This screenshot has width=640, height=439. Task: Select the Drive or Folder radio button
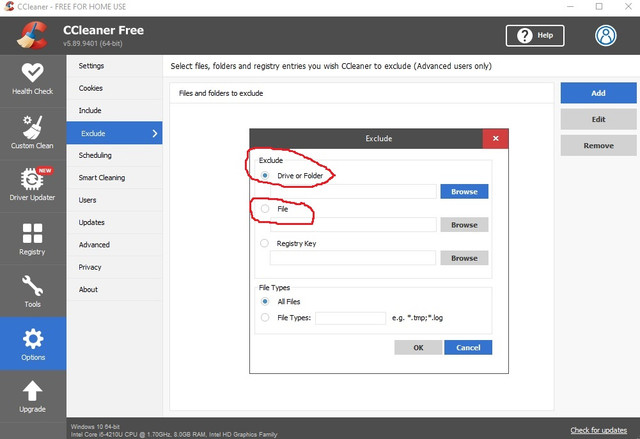pyautogui.click(x=265, y=175)
